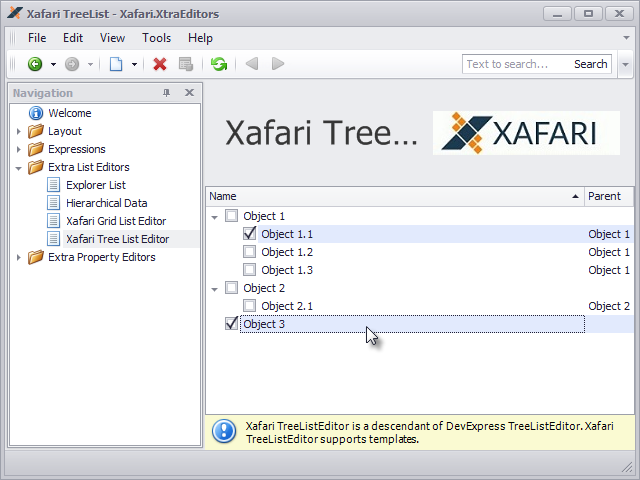
Task: Open the Tools menu
Action: [156, 38]
